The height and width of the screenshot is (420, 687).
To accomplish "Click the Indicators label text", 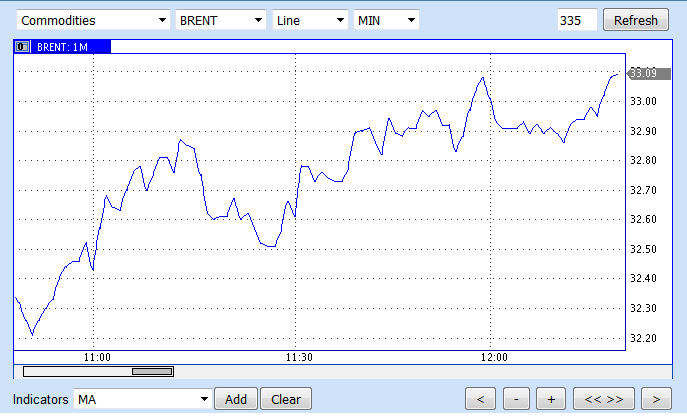I will click(41, 399).
